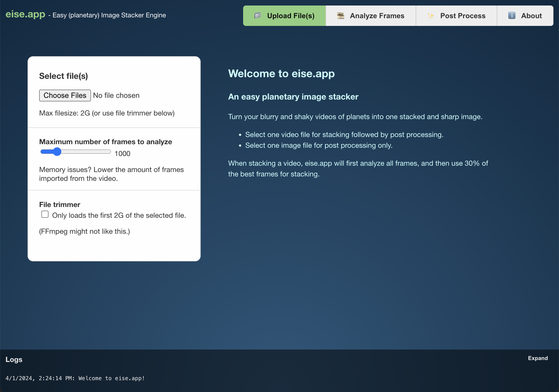The width and height of the screenshot is (559, 392).
Task: Click the Logs heading
Action: click(14, 359)
